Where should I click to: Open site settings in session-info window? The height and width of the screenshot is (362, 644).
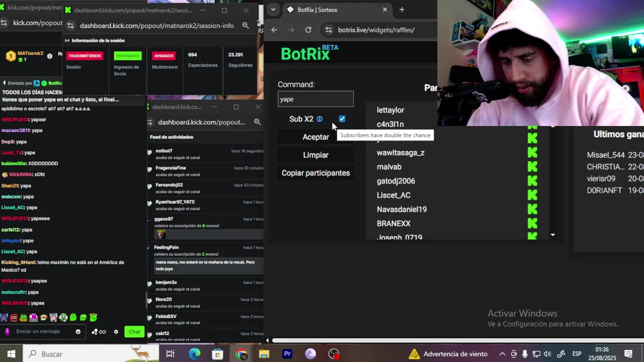(x=70, y=26)
